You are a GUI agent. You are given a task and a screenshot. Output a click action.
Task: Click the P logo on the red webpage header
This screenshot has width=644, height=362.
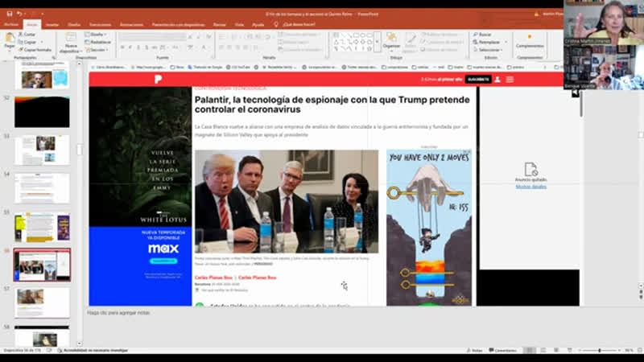pyautogui.click(x=158, y=79)
